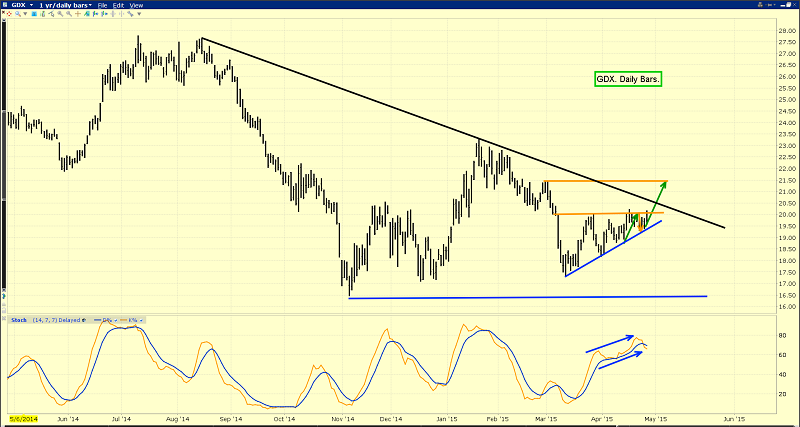The image size is (800, 427).
Task: Open the Edit menu
Action: (x=118, y=5)
